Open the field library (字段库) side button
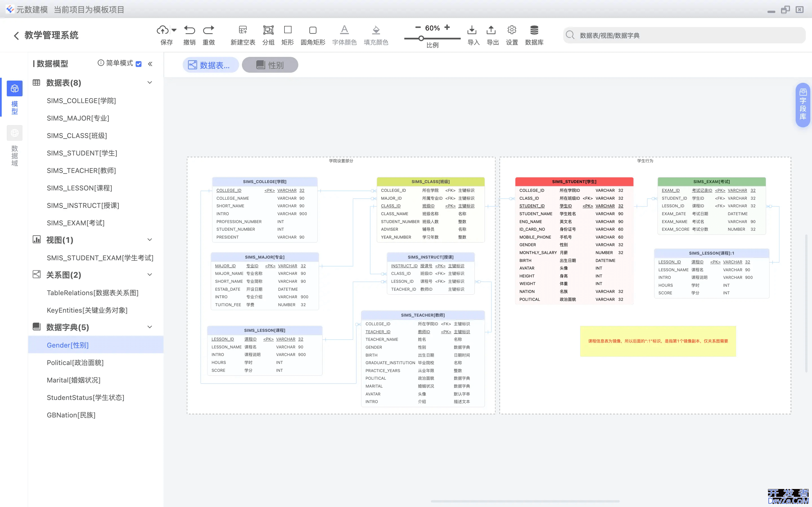This screenshot has width=812, height=507. tap(803, 104)
